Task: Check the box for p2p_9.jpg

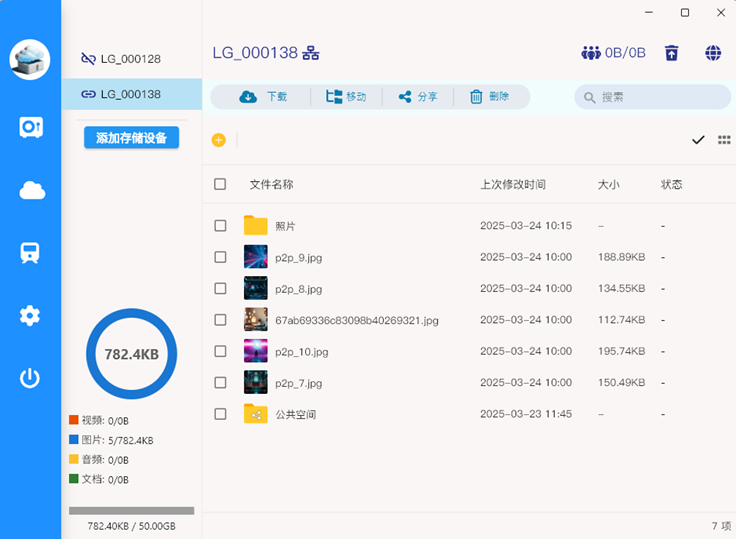Action: pos(220,257)
